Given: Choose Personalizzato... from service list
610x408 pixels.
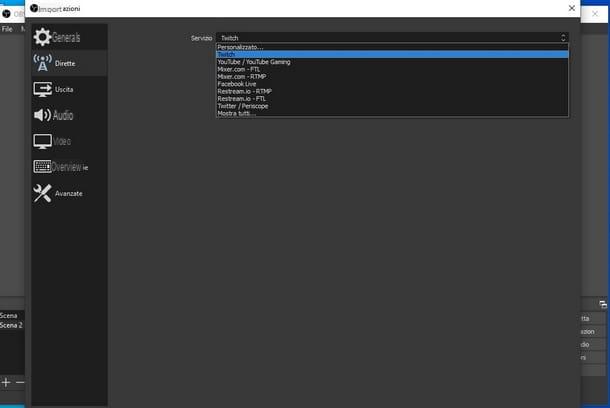Looking at the screenshot, I should pos(392,47).
